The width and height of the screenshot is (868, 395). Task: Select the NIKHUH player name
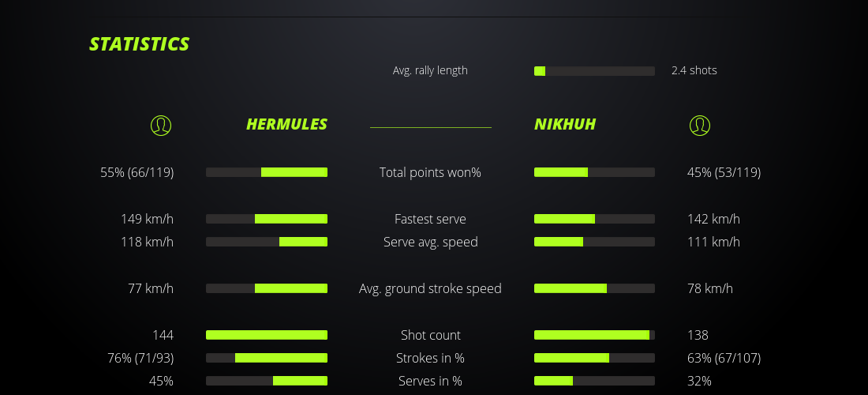565,124
